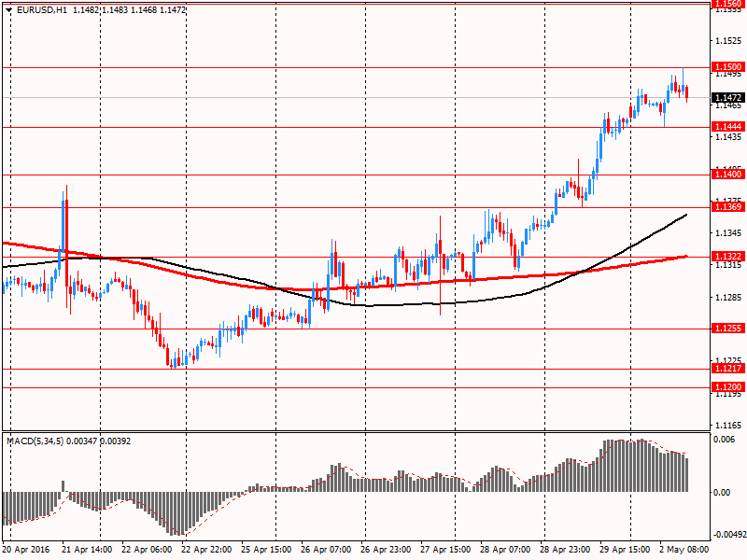The image size is (747, 560).
Task: Click the 1.1322 red price level label
Action: 728,257
